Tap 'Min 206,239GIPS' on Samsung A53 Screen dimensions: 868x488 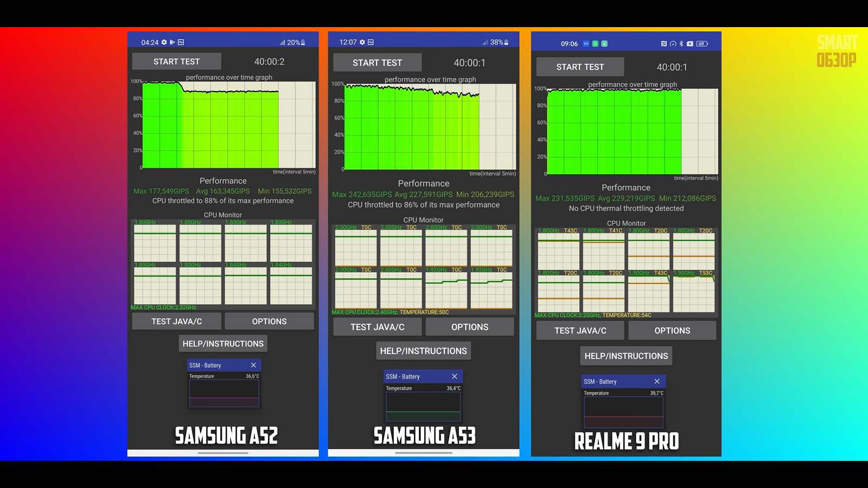tap(486, 195)
